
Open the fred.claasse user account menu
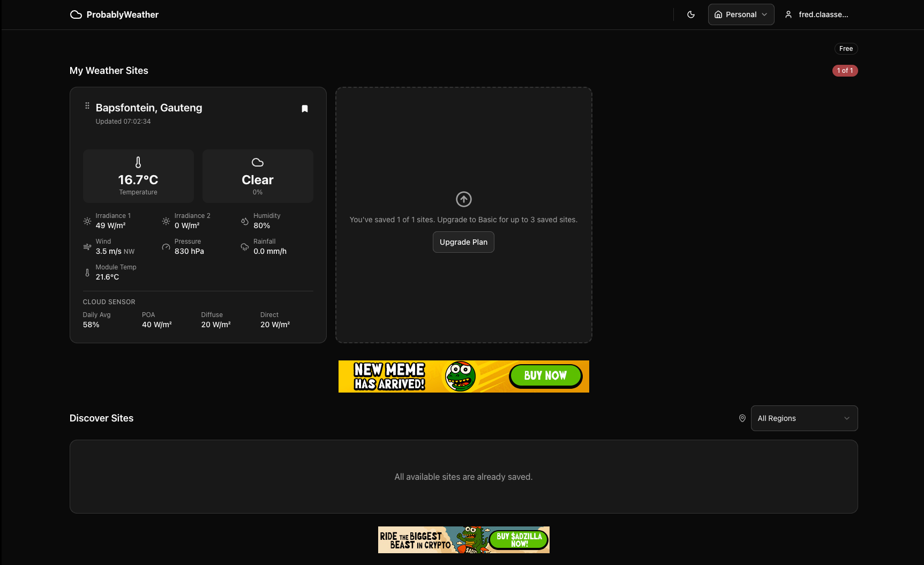point(817,14)
